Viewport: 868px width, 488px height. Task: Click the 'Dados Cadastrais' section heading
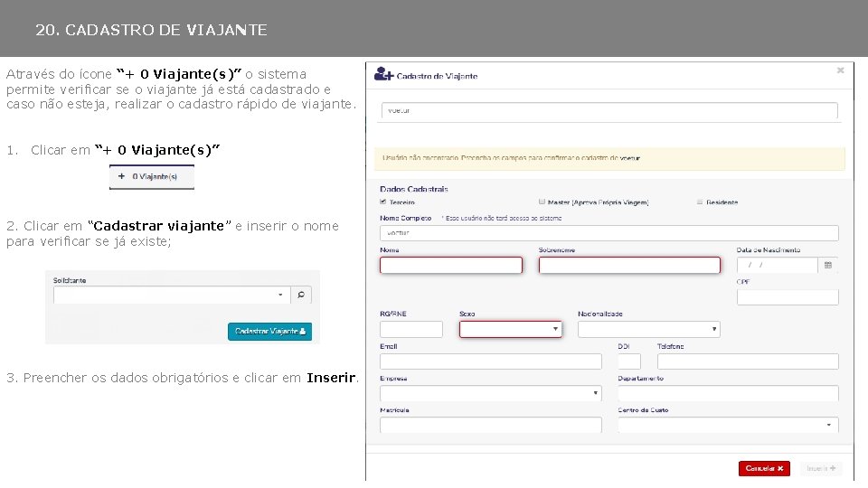[413, 189]
